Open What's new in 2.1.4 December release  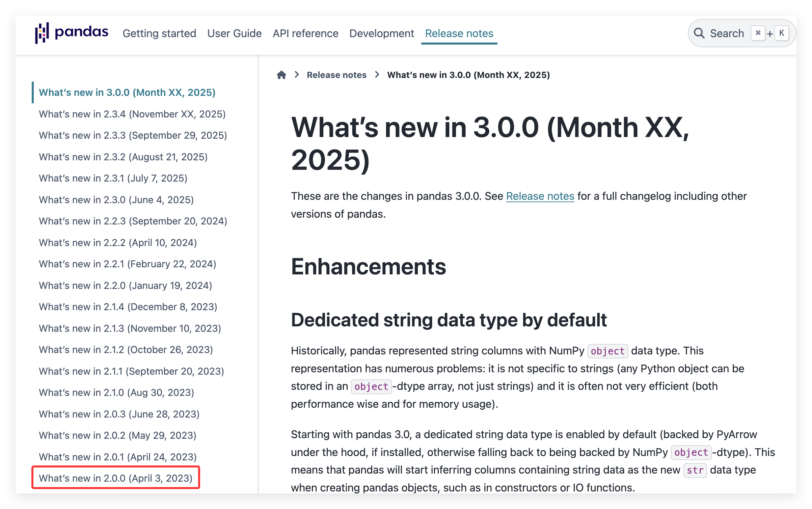point(128,307)
